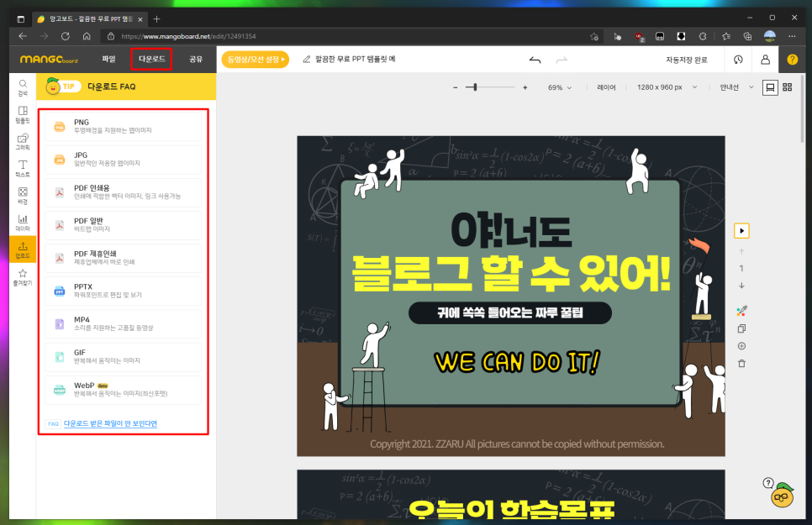
Task: Open a new browser tab
Action: pyautogui.click(x=156, y=19)
